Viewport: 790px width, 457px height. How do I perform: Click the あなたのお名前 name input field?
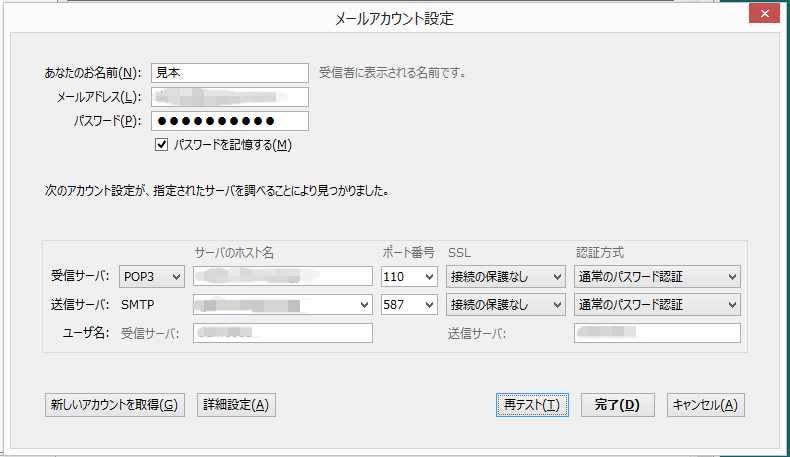[229, 73]
